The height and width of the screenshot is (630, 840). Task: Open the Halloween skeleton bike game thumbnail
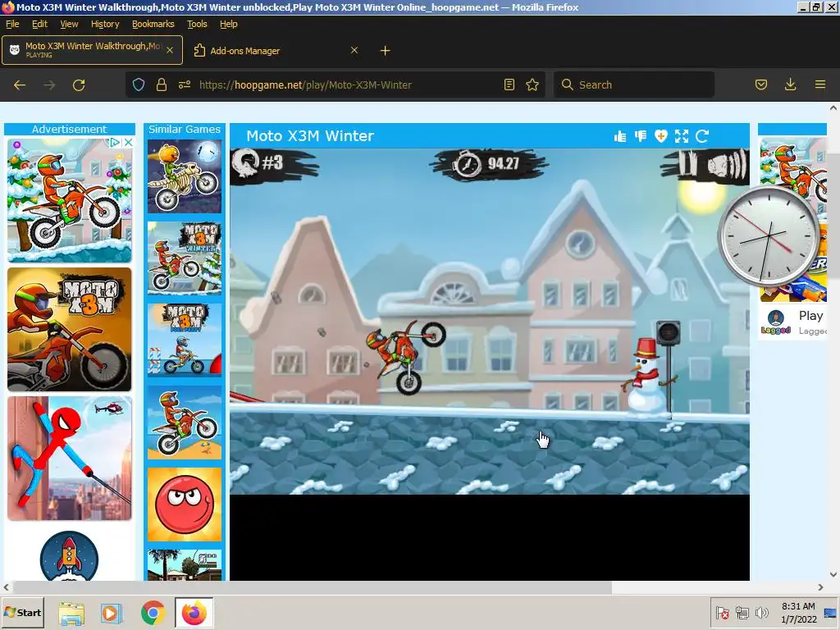[185, 177]
